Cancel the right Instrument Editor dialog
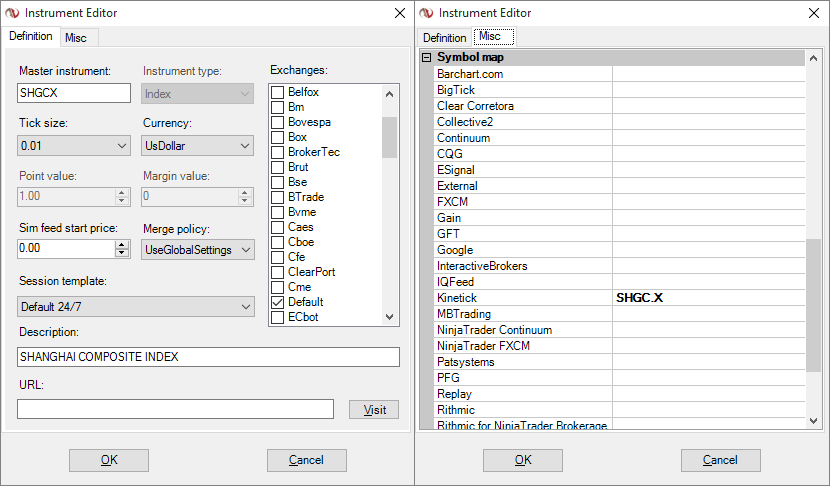This screenshot has height=486, width=830. tap(720, 460)
